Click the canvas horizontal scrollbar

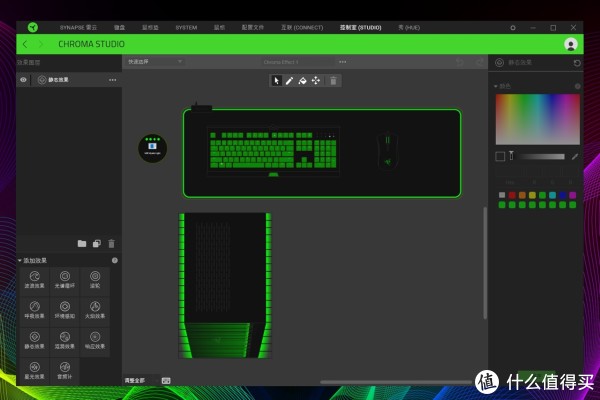[396, 382]
